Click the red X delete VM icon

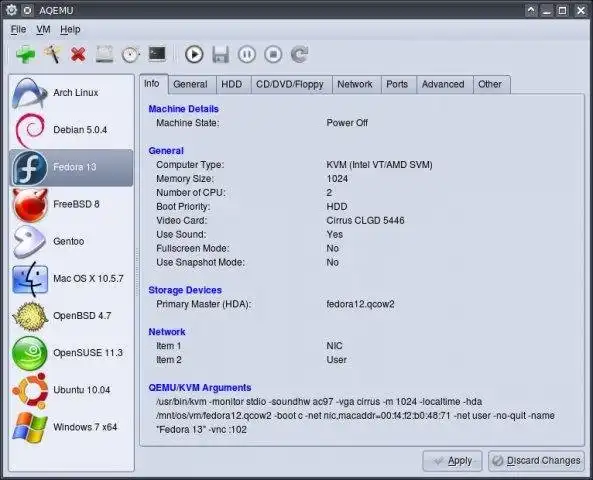[78, 54]
